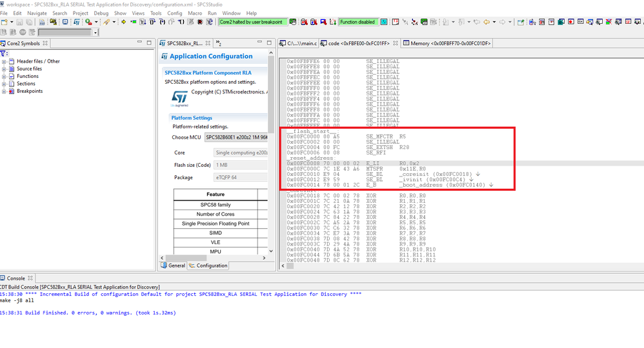Image resolution: width=644 pixels, height=348 pixels.
Task: Switch to the Memory <0x00FBFF70-0x00FC01DF> tab
Action: point(447,43)
